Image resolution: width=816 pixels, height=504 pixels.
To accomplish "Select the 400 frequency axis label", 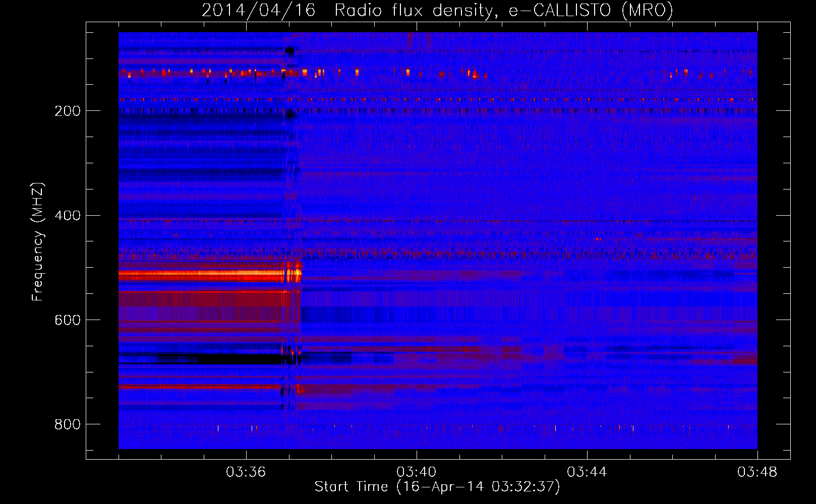I will [x=67, y=216].
